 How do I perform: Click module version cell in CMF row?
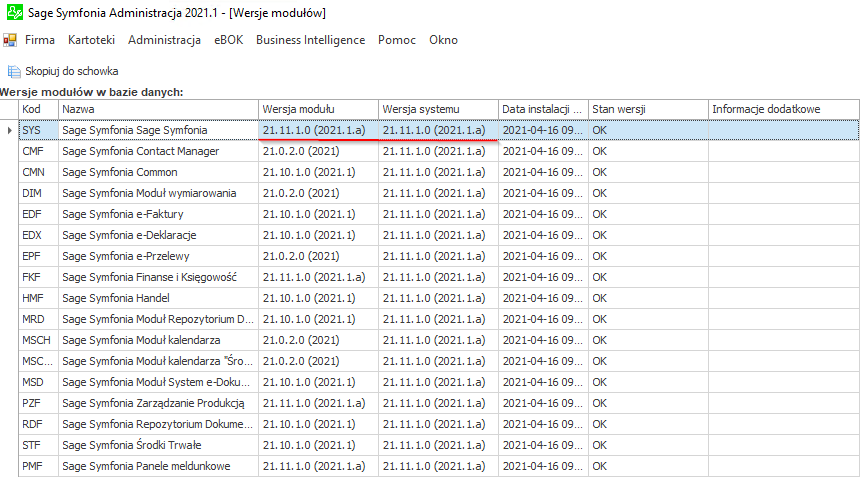point(319,151)
